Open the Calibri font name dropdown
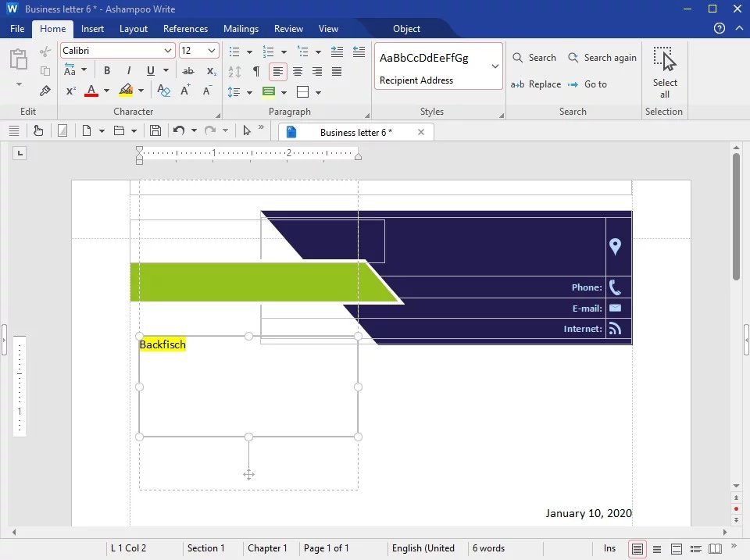The width and height of the screenshot is (750, 560). click(x=168, y=51)
